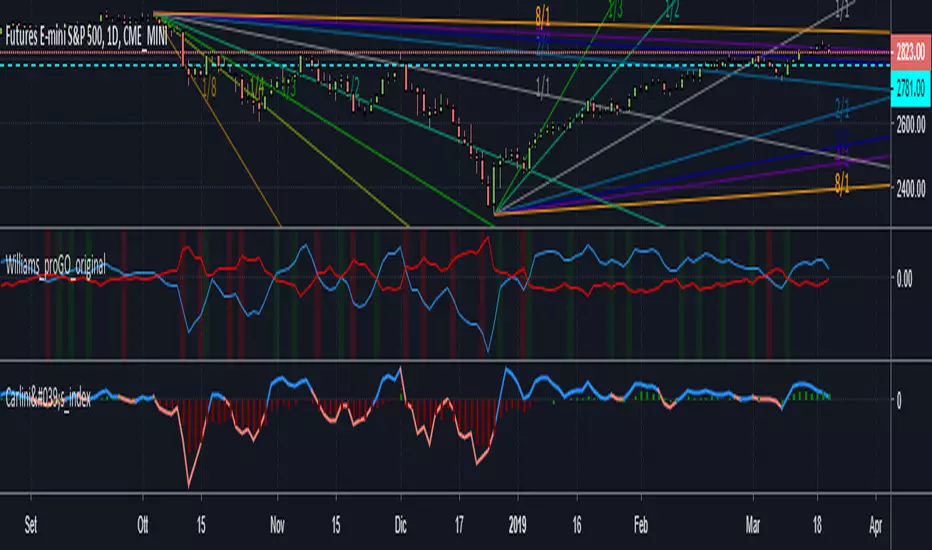932x550 pixels.
Task: Click the Mar month label on time axis
Action: pyautogui.click(x=752, y=525)
